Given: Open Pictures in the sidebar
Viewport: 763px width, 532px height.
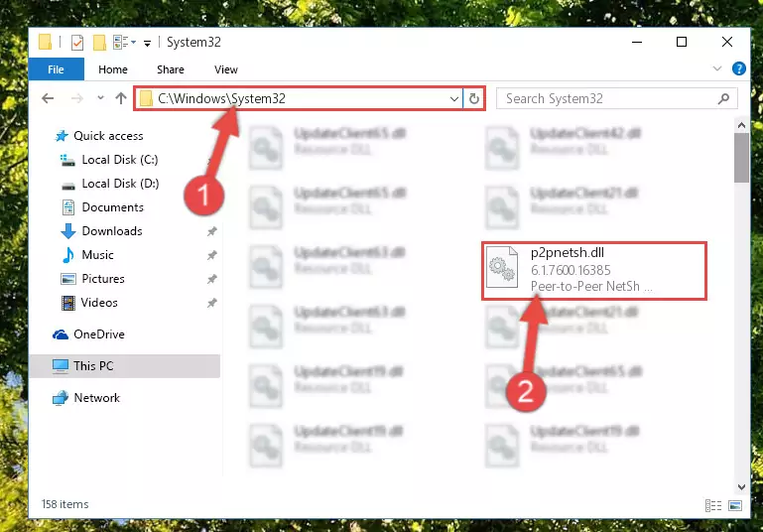Looking at the screenshot, I should [103, 279].
